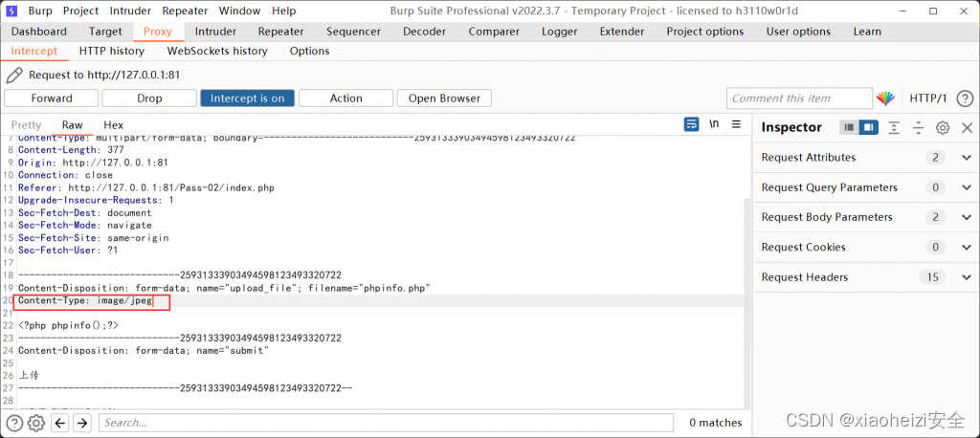The width and height of the screenshot is (980, 438).
Task: Open the Intruder menu in menu bar
Action: coord(130,11)
